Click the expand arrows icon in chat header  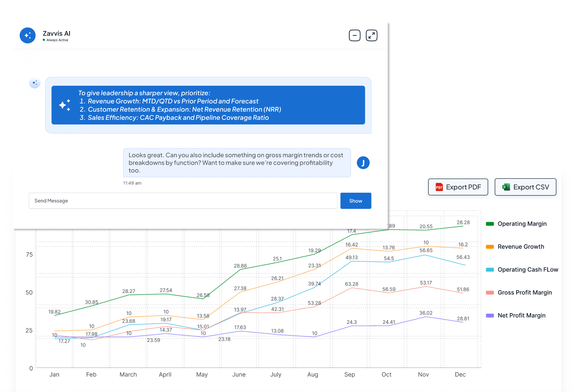pyautogui.click(x=371, y=35)
